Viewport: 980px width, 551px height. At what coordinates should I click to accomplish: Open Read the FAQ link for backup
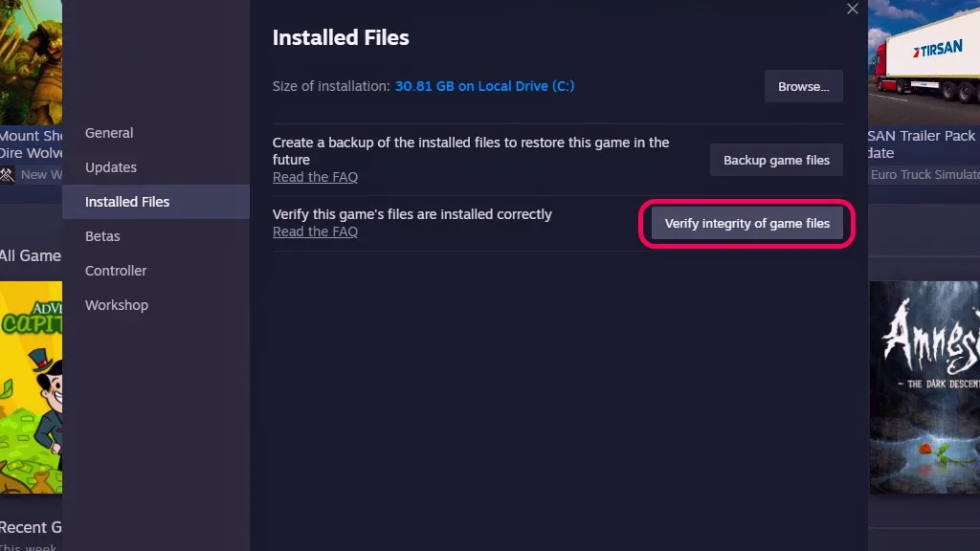click(315, 177)
